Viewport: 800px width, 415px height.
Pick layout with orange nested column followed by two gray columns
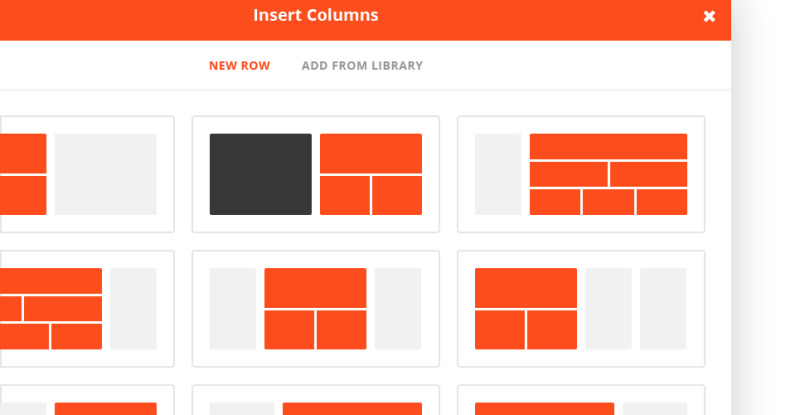pos(581,308)
